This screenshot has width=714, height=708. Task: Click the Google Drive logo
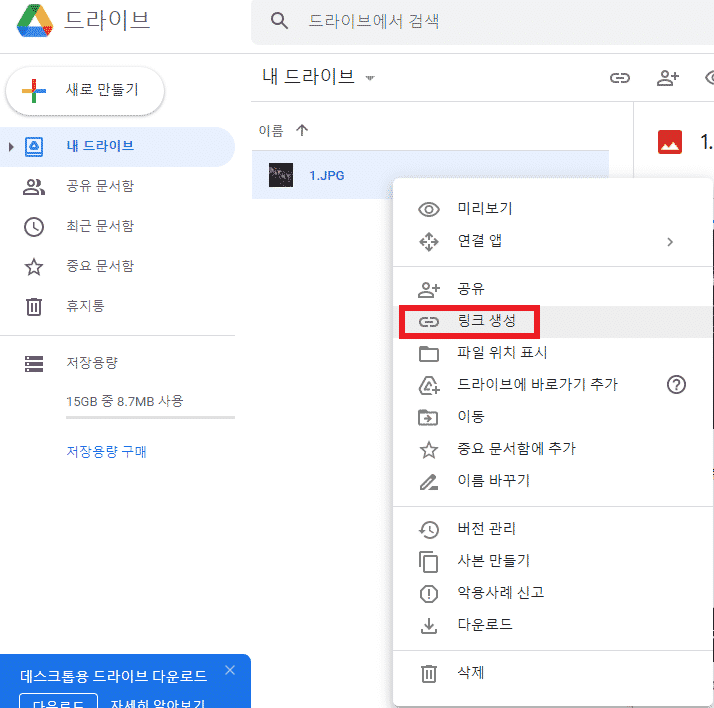click(34, 22)
